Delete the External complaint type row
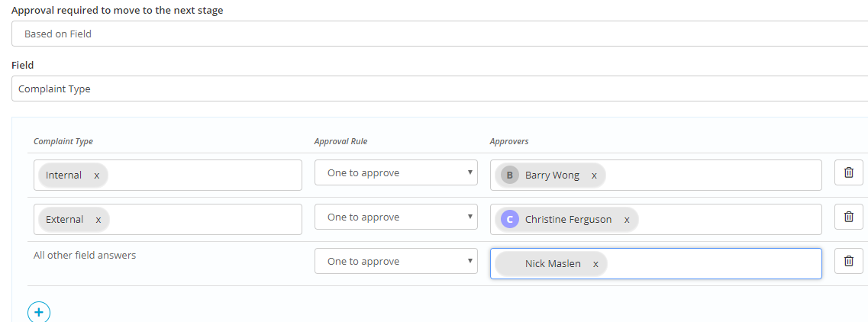Screen dimensions: 868x322 [848, 217]
